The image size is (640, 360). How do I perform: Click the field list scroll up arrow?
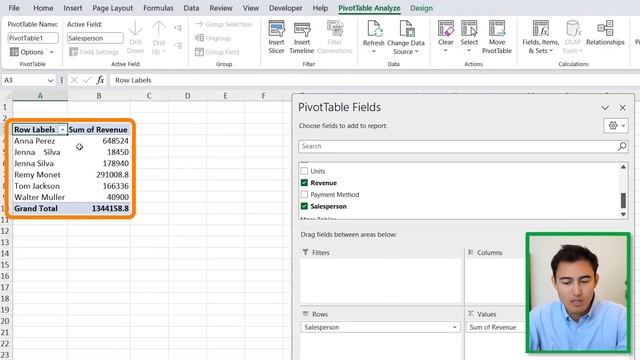click(x=623, y=167)
